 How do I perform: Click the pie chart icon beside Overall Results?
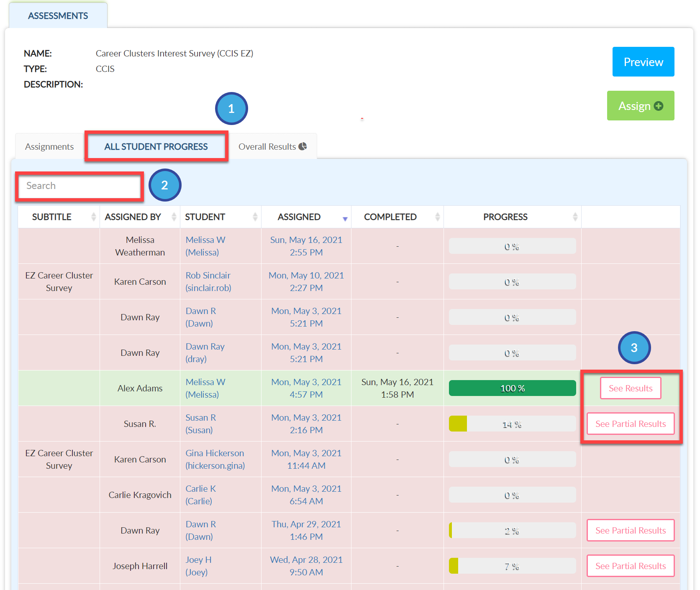303,146
